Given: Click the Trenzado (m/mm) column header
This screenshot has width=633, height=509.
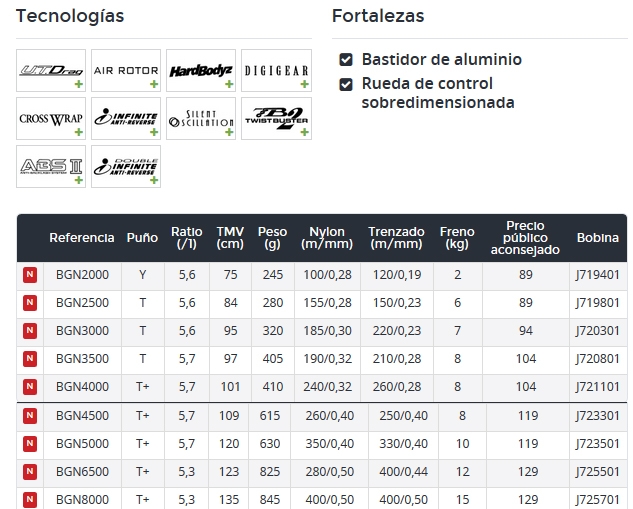Looking at the screenshot, I should tap(396, 238).
